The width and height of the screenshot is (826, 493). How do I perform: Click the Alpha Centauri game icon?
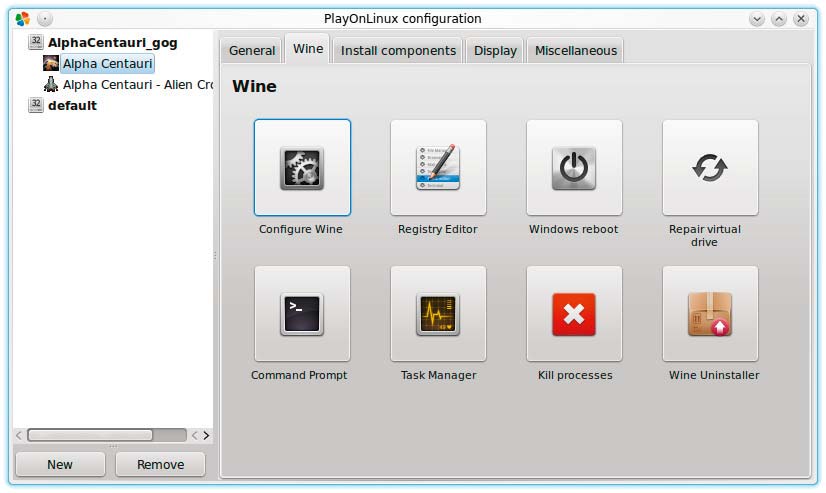51,63
